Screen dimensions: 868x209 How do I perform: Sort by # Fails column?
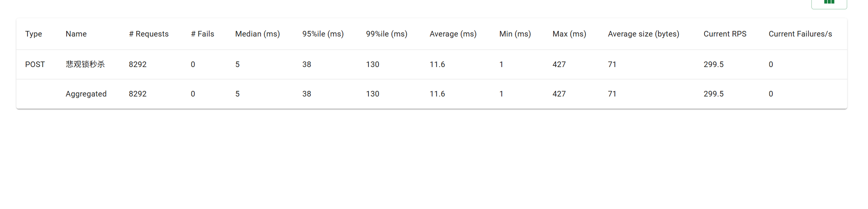pyautogui.click(x=202, y=34)
